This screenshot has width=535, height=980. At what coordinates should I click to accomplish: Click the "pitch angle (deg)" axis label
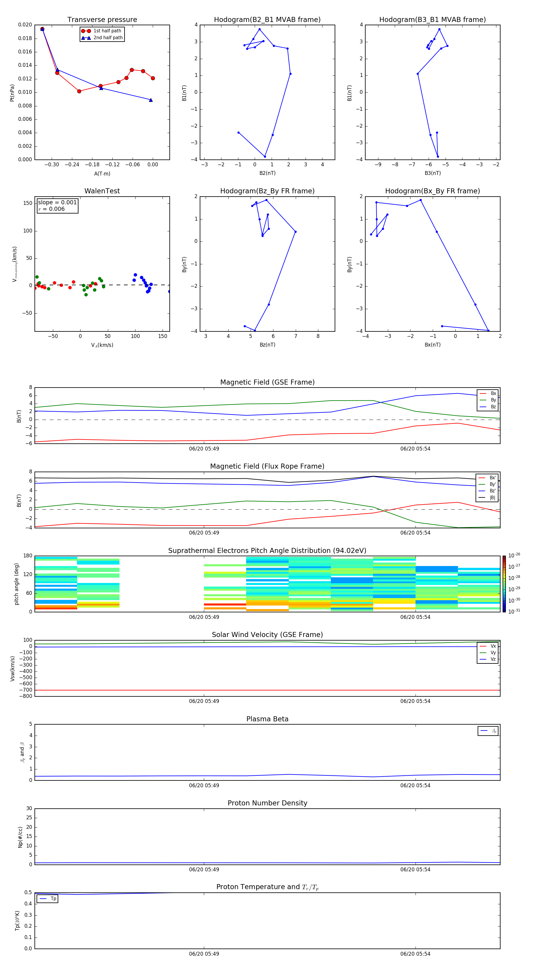tap(16, 584)
